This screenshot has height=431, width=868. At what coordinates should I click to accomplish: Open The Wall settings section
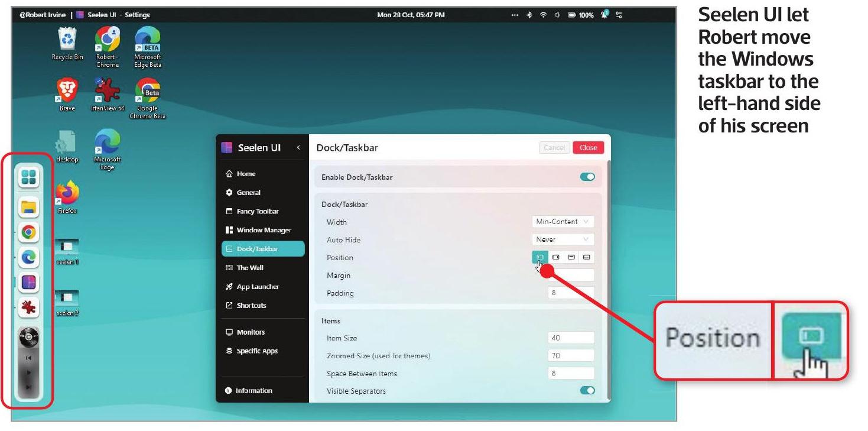pos(263,268)
